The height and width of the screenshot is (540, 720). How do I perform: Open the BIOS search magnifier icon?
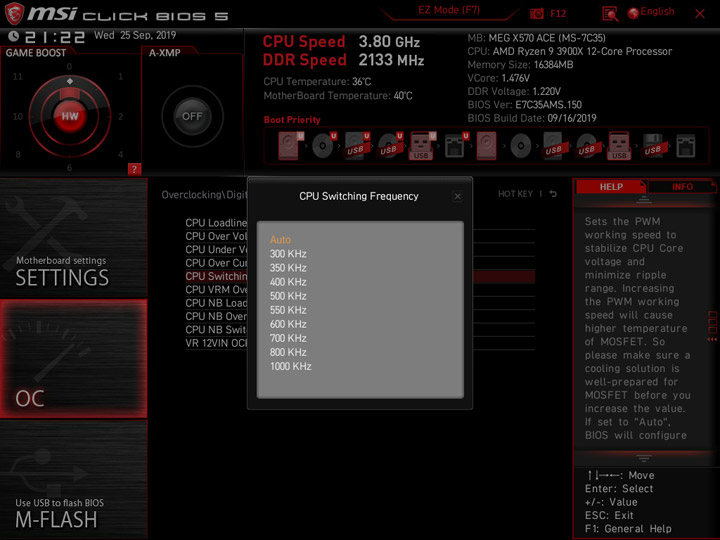[610, 14]
